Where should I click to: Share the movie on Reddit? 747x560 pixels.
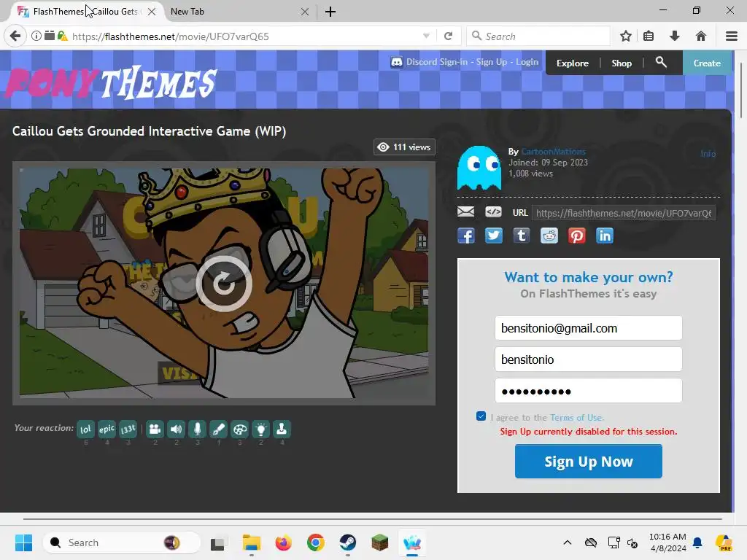[x=549, y=236]
